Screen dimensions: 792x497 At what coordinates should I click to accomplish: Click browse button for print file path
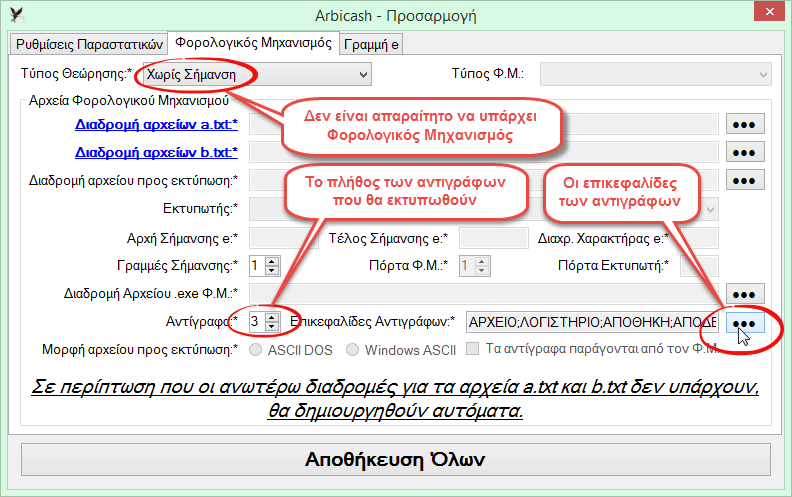pos(742,180)
